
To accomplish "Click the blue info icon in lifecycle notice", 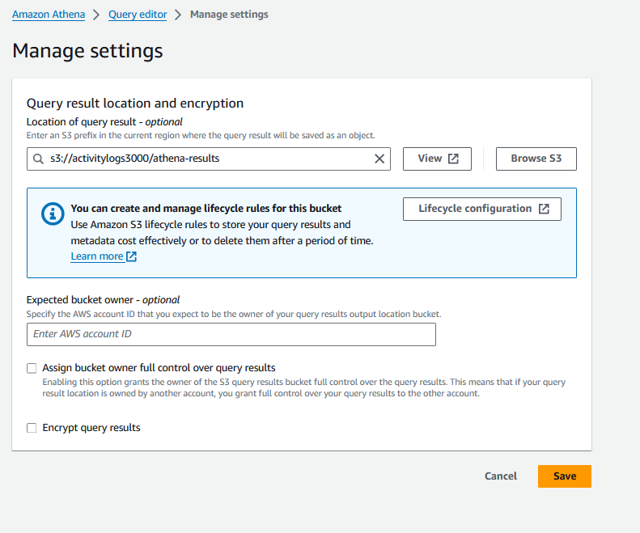I will click(53, 213).
